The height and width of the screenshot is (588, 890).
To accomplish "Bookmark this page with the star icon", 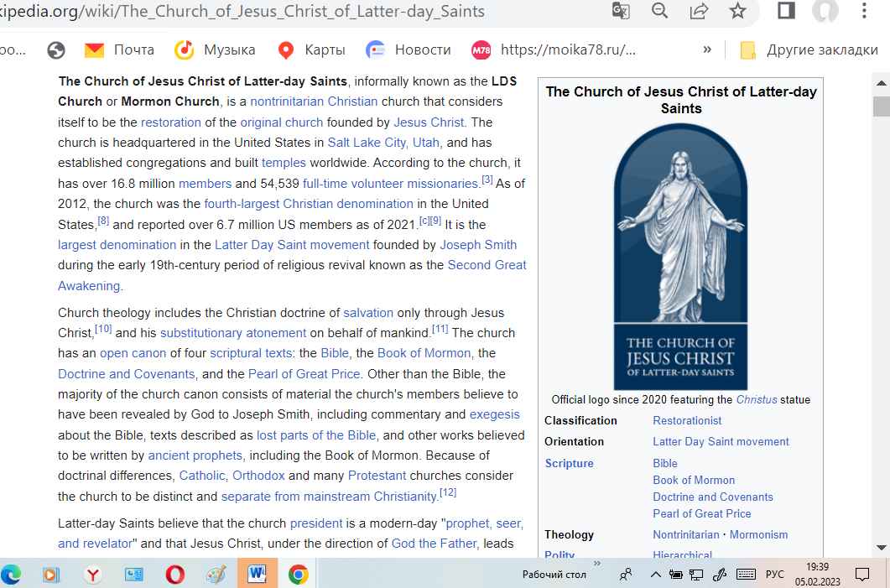I will (x=737, y=11).
